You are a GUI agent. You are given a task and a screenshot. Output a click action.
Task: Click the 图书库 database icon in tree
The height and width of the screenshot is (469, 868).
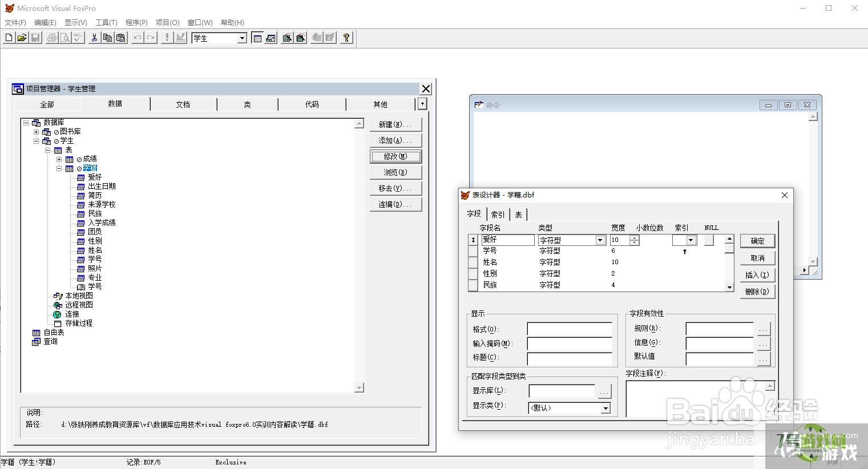[x=47, y=132]
